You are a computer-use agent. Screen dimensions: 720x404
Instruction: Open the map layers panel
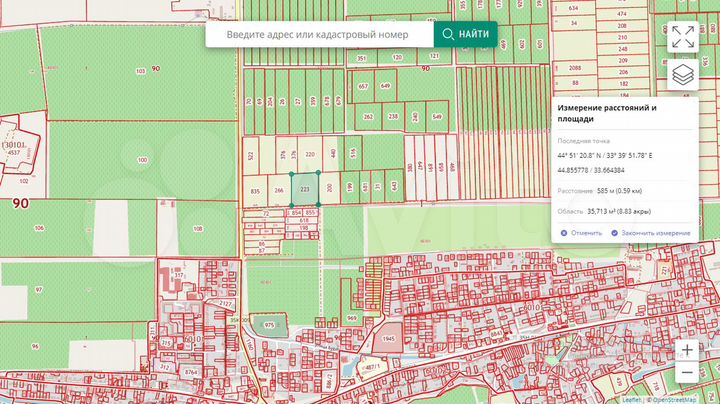(683, 75)
